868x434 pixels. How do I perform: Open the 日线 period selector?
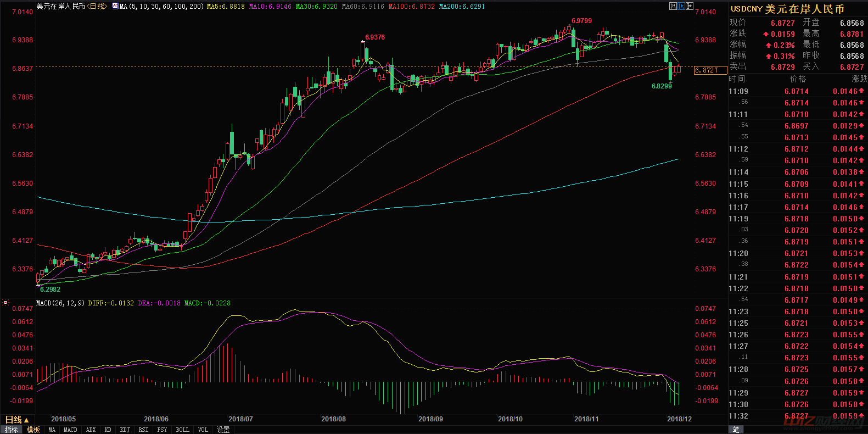coord(17,420)
